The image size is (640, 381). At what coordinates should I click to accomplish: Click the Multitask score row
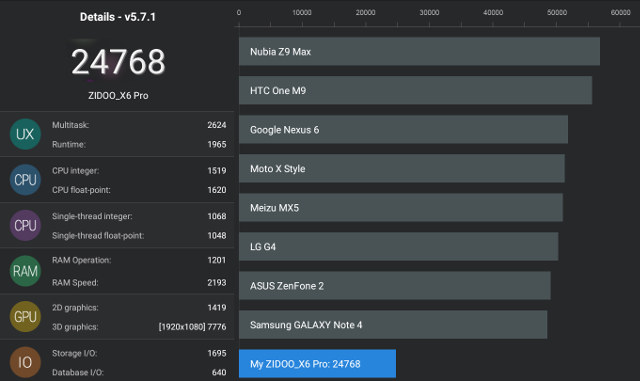[x=139, y=125]
